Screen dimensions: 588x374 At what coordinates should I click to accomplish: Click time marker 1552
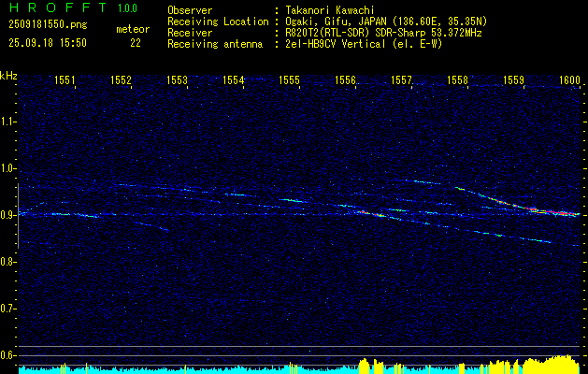(121, 79)
